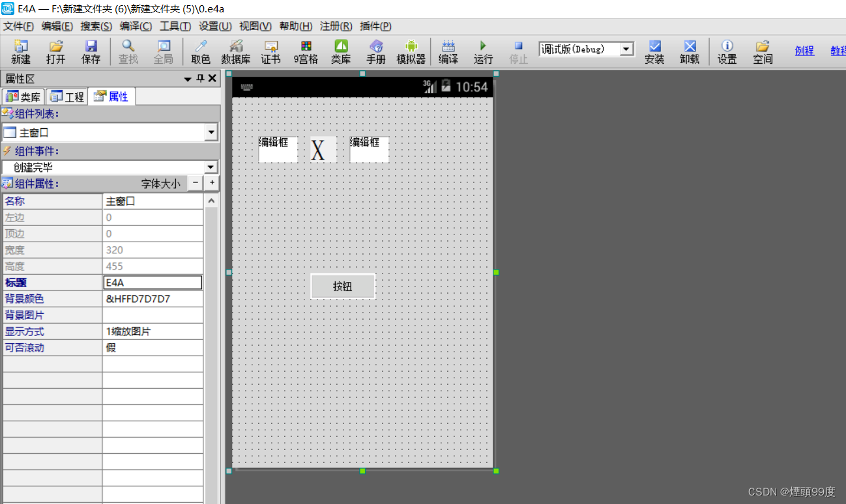846x504 pixels.
Task: Click the 标题 value field E4A
Action: pos(153,283)
